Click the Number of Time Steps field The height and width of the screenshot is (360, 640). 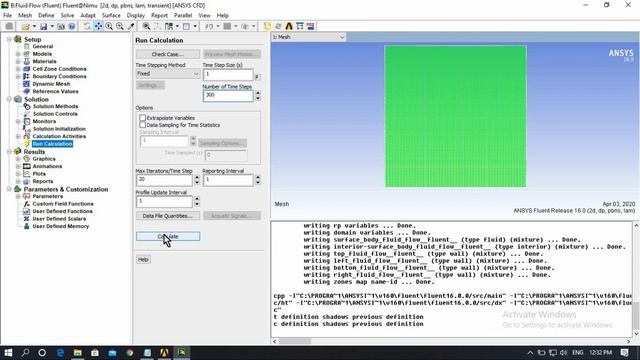pos(228,96)
